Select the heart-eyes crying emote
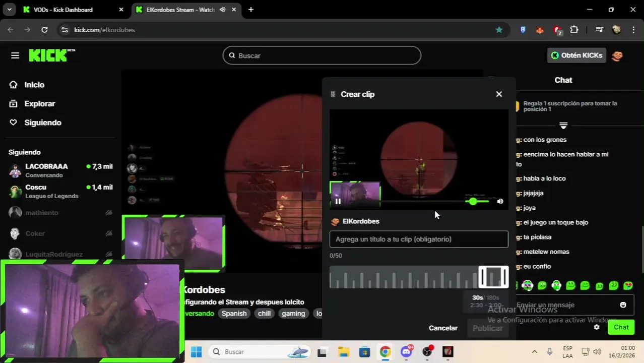The width and height of the screenshot is (644, 363). coord(628,286)
